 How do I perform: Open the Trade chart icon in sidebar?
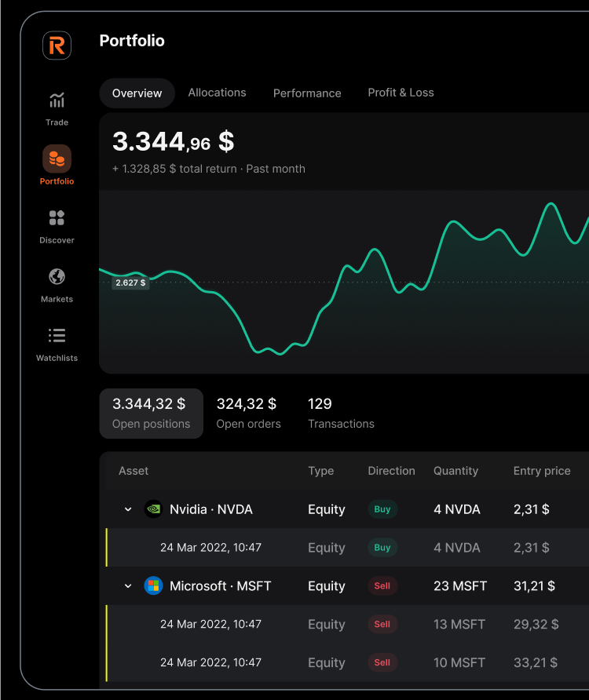pos(57,100)
